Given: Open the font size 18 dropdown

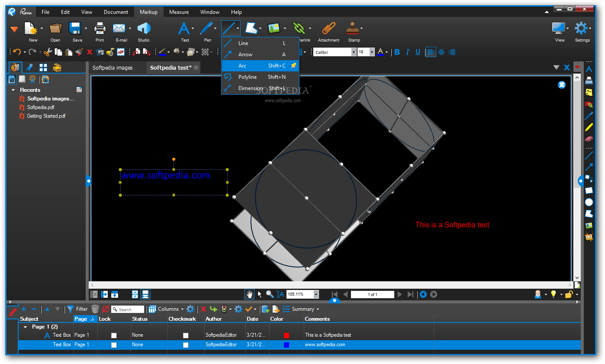Looking at the screenshot, I should click(372, 52).
